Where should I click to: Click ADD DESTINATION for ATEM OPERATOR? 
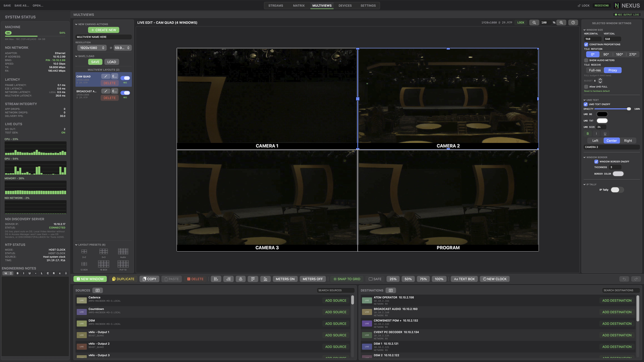click(x=617, y=301)
